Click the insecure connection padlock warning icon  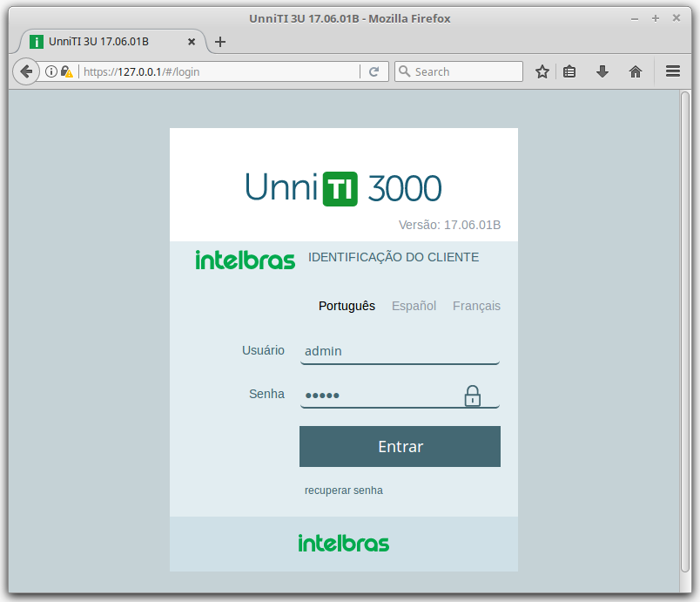point(66,71)
